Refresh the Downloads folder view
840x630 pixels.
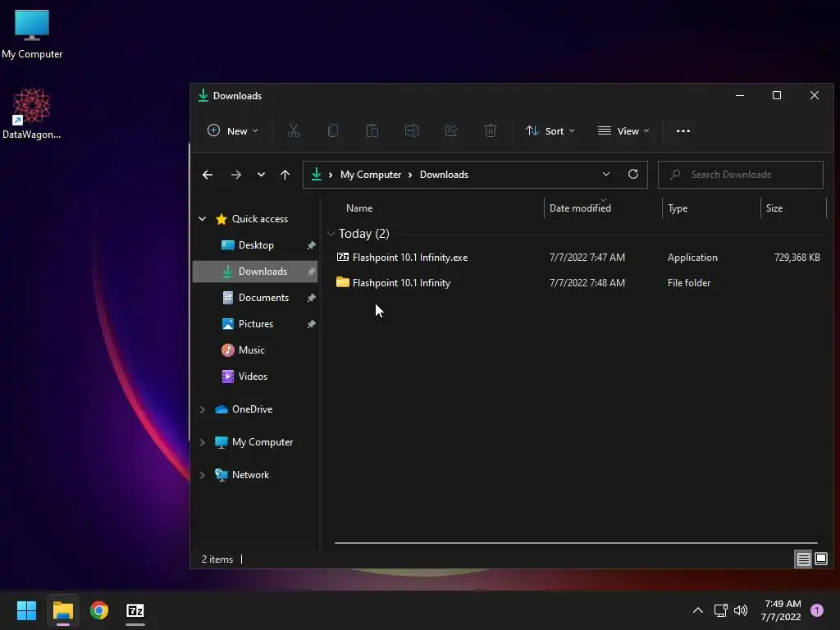click(633, 174)
